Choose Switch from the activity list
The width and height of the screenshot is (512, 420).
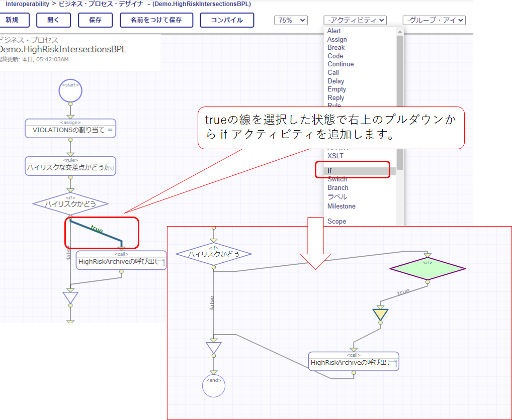click(x=337, y=179)
